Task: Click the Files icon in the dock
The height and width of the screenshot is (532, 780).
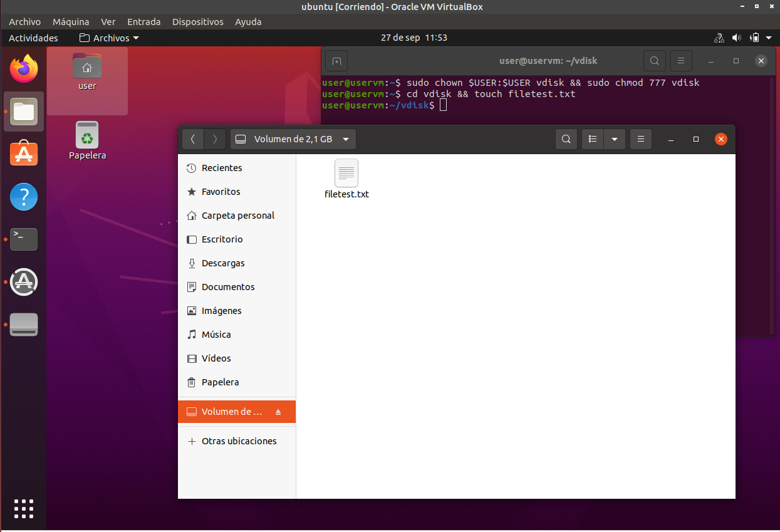Action: click(24, 112)
